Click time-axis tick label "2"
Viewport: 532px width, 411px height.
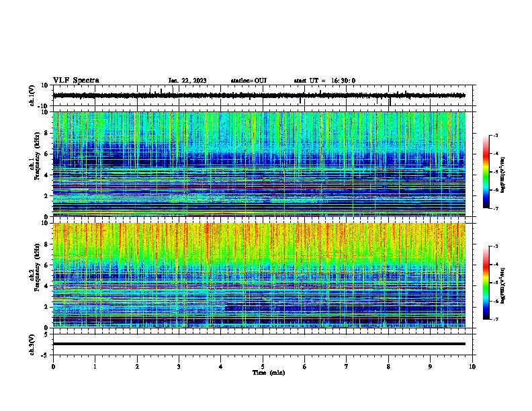point(137,367)
